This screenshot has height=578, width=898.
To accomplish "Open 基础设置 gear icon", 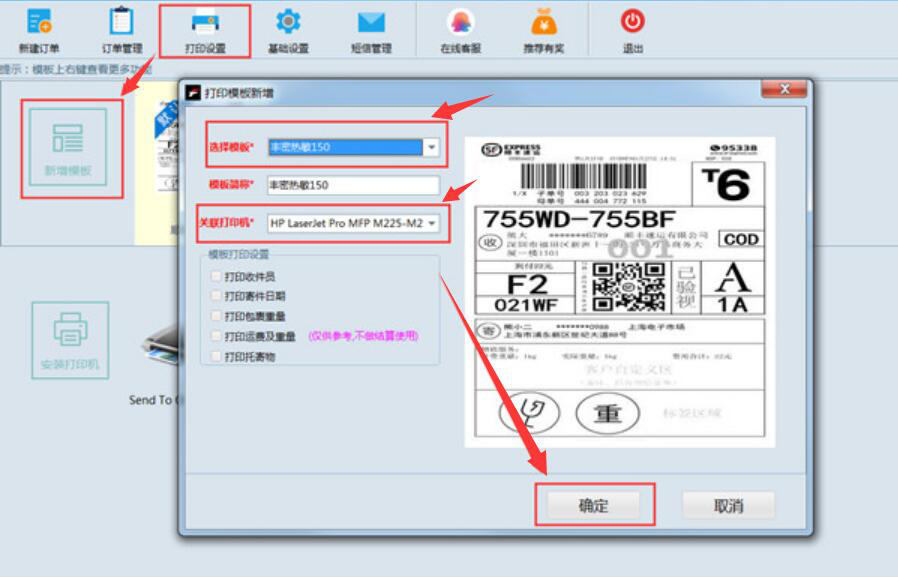I will pos(288,30).
